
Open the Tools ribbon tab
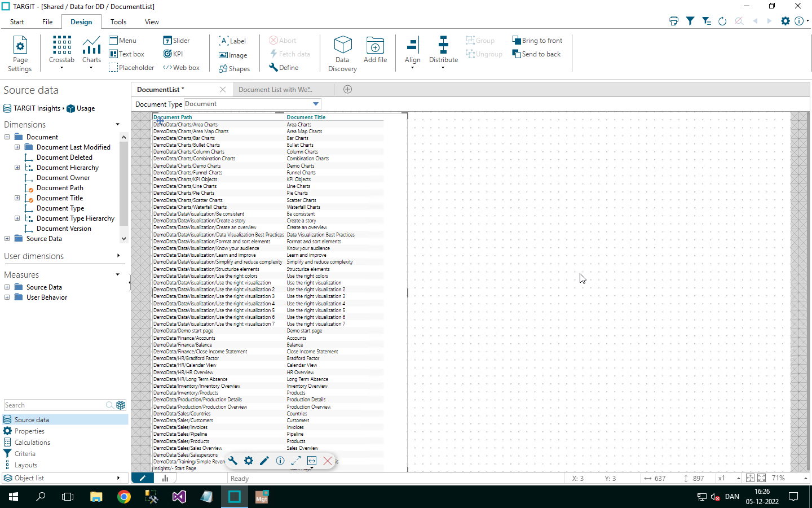click(118, 22)
